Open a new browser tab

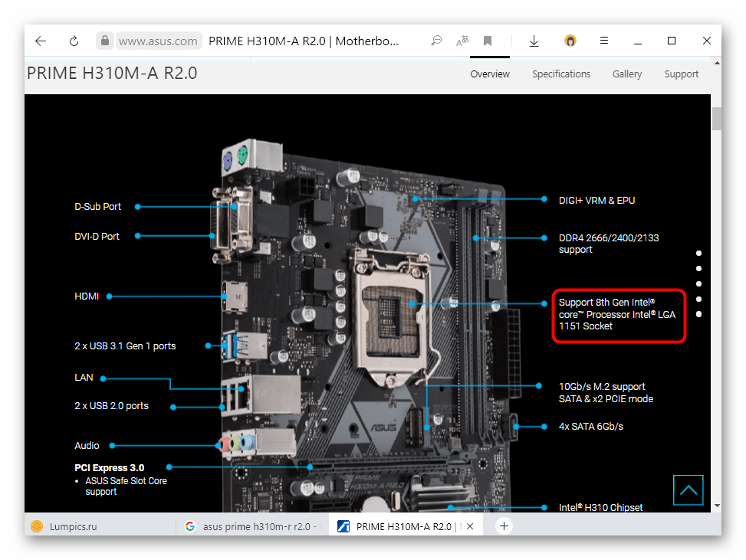click(504, 526)
